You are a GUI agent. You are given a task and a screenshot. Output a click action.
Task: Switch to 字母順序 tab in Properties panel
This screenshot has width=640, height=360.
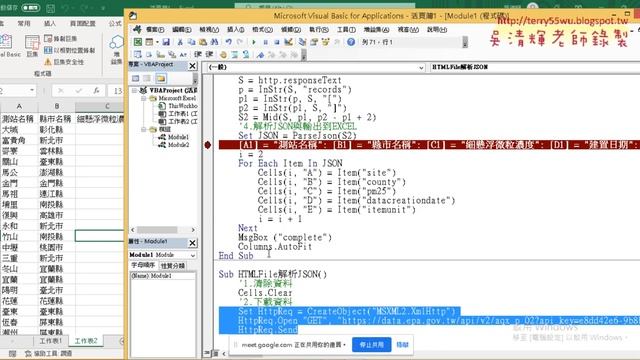(x=143, y=265)
